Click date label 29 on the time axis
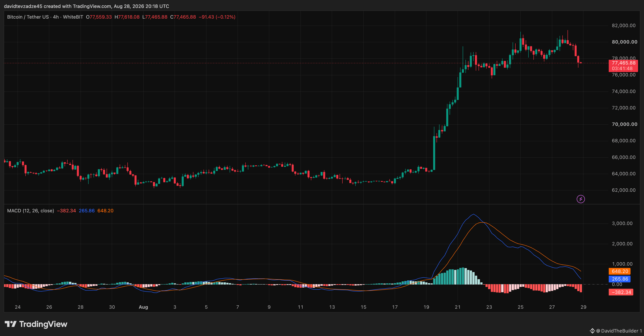644x336 pixels. (x=583, y=307)
